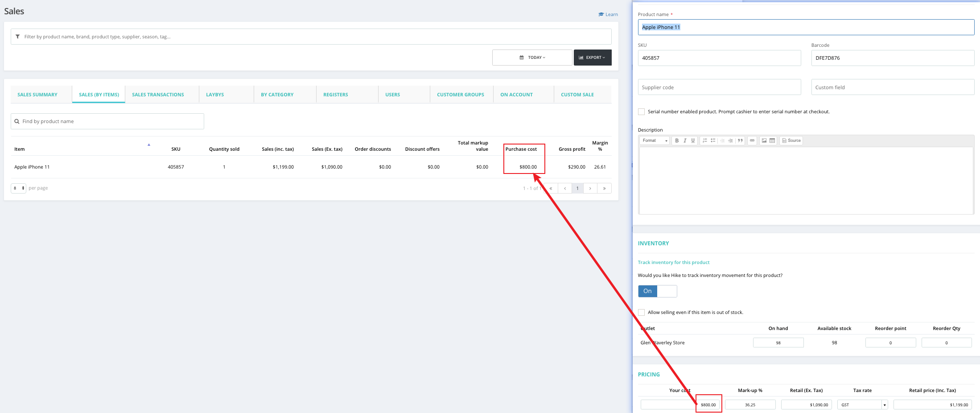Go to the first page of results
The width and height of the screenshot is (980, 413).
551,188
